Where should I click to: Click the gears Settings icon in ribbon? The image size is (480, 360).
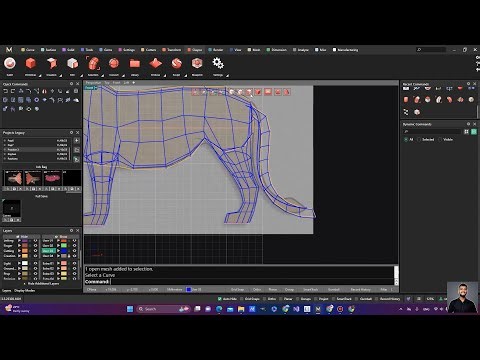218,63
